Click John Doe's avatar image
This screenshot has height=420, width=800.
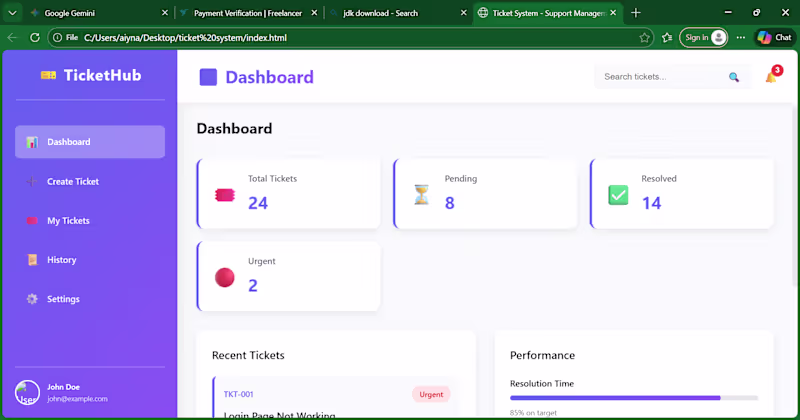[x=27, y=392]
